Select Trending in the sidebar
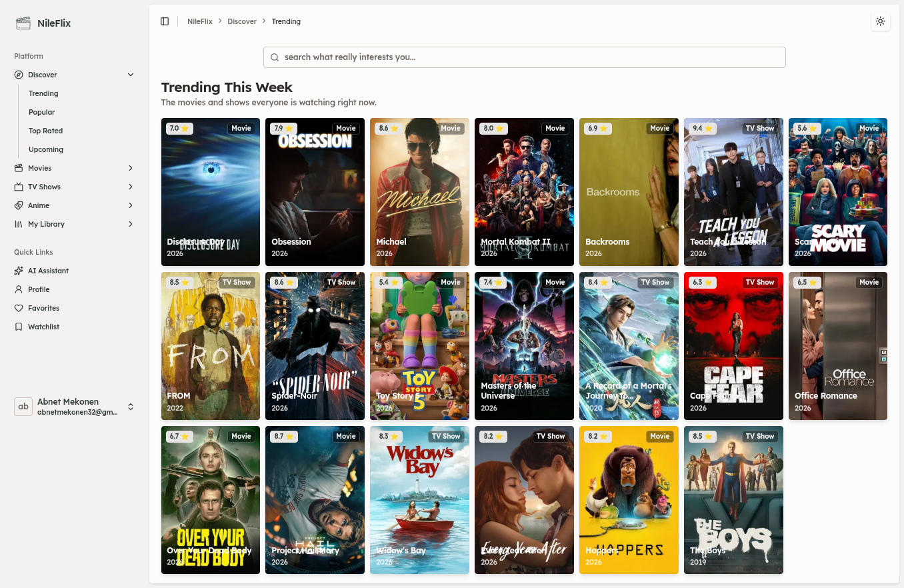 coord(43,93)
